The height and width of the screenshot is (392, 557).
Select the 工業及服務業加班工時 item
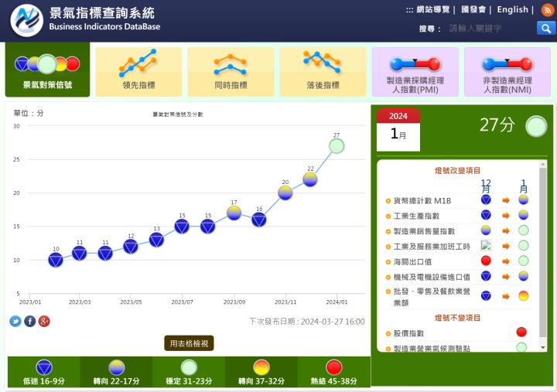(x=432, y=247)
